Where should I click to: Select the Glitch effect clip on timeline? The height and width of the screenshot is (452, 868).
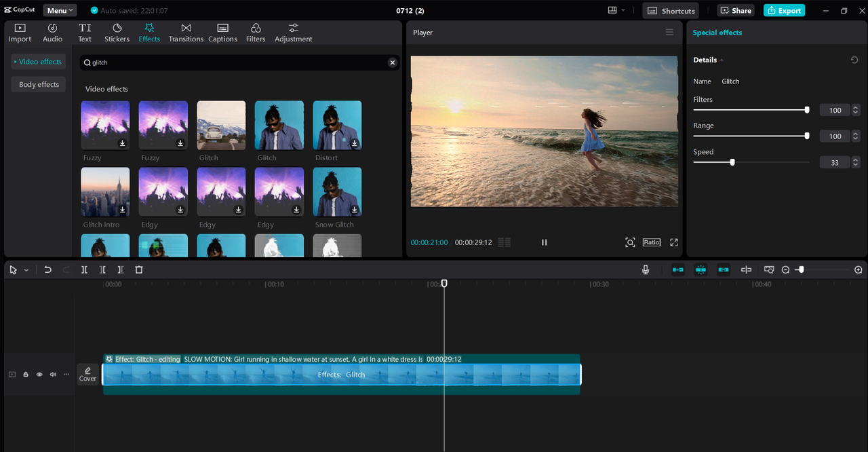[341, 375]
